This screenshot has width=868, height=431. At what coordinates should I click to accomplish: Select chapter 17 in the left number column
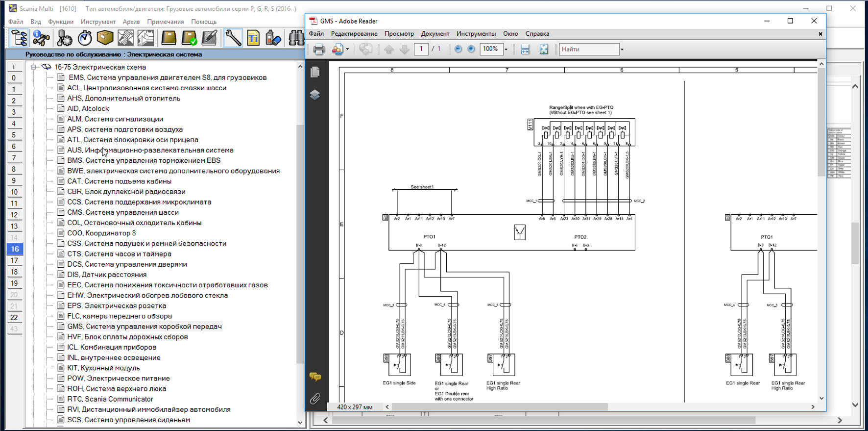click(14, 260)
